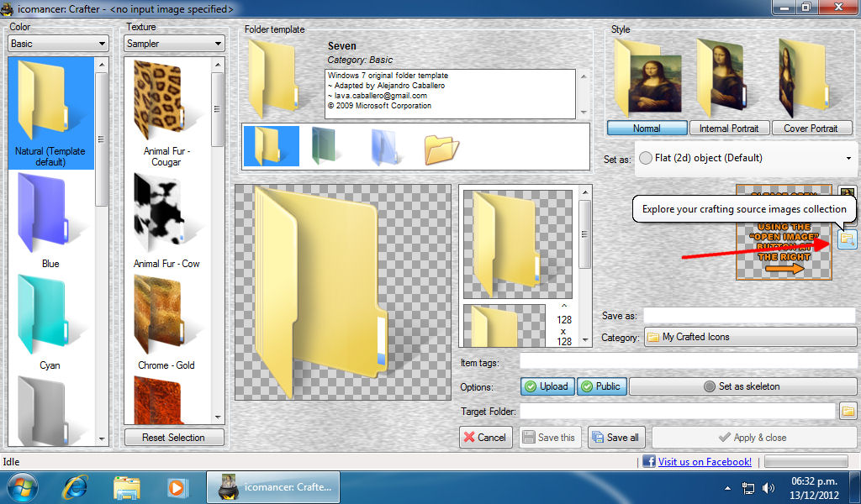
Task: Click in the Save as field
Action: click(749, 315)
